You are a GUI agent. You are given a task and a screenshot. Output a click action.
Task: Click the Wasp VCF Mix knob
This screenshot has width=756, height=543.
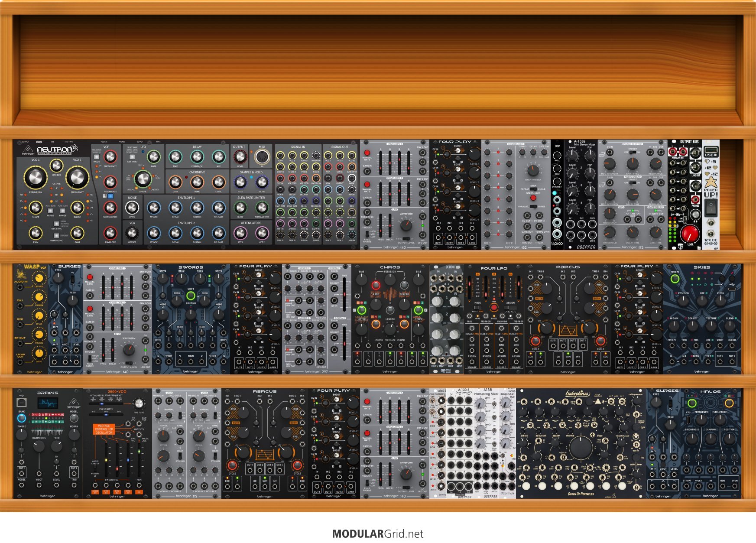click(x=39, y=353)
